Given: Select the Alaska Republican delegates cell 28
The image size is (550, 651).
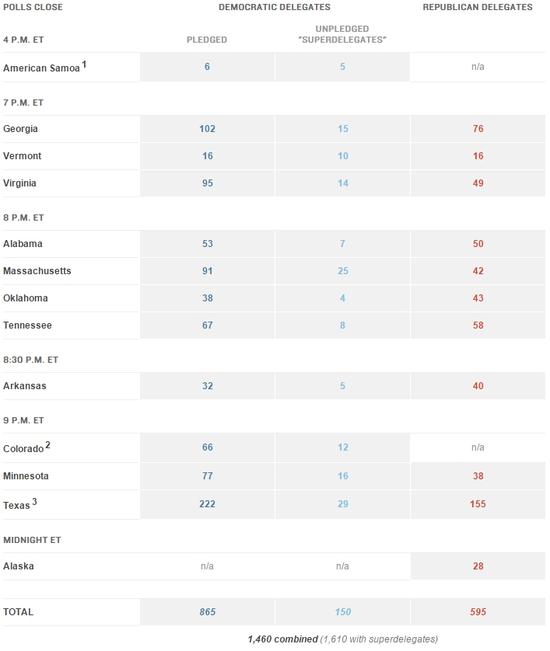Looking at the screenshot, I should pyautogui.click(x=478, y=566).
